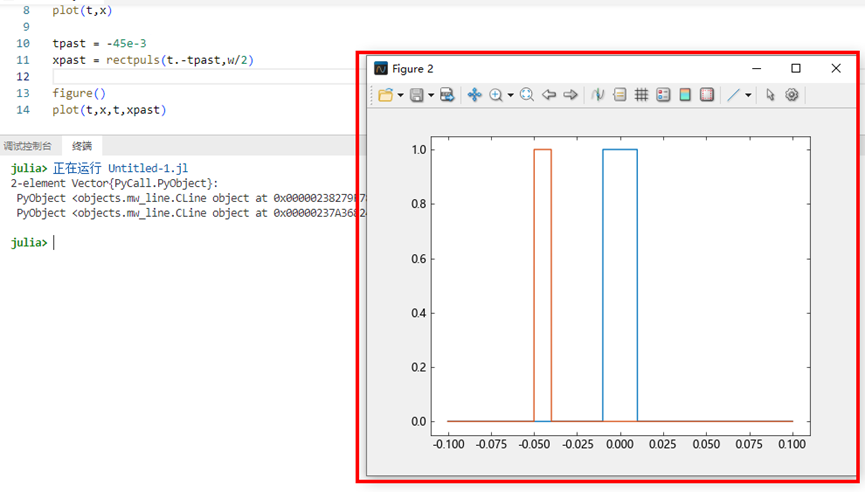Click the code 'tpast = -45e-3'
This screenshot has height=492, width=865.
[x=99, y=44]
